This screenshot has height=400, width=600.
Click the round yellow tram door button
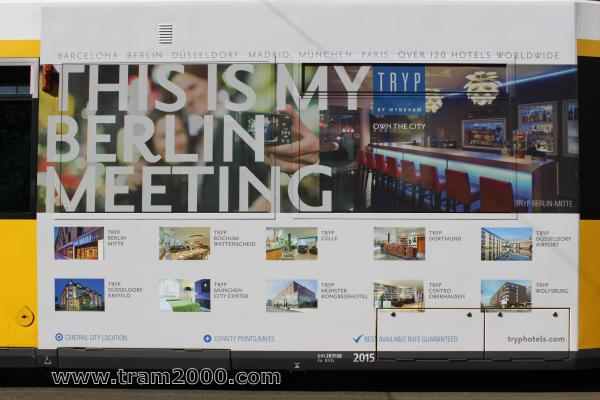(25, 317)
